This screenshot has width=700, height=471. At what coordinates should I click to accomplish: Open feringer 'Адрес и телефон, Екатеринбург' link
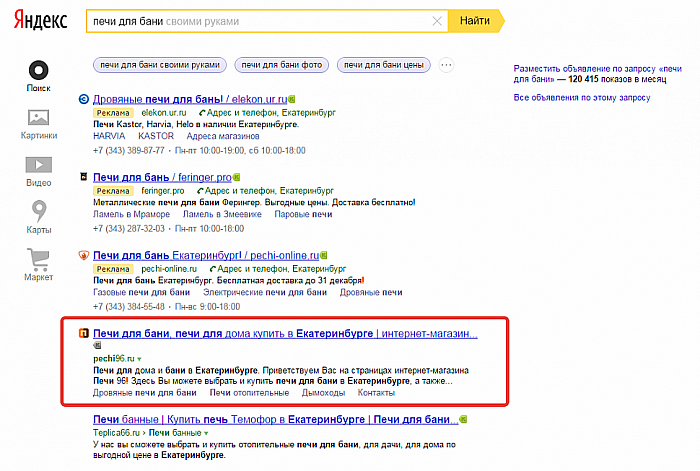tap(266, 191)
